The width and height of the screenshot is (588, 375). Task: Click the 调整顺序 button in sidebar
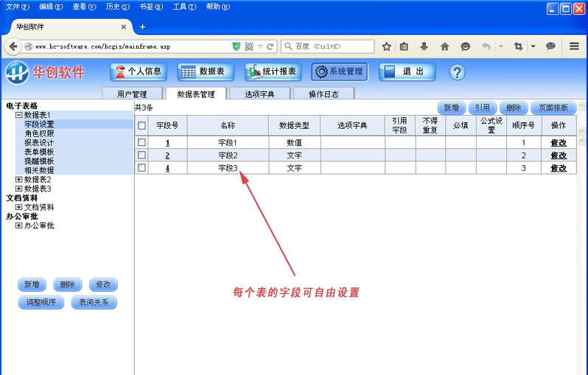point(41,302)
